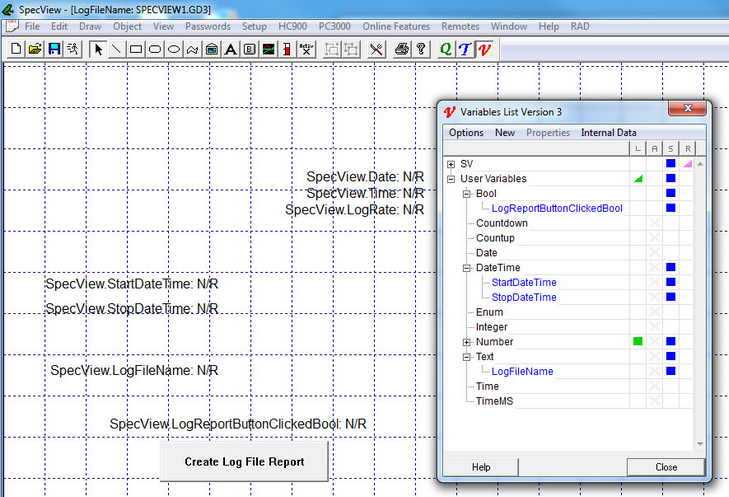The image size is (729, 497).
Task: Click the 'SpecView.LogRate: N/R' canvas text
Action: 354,210
